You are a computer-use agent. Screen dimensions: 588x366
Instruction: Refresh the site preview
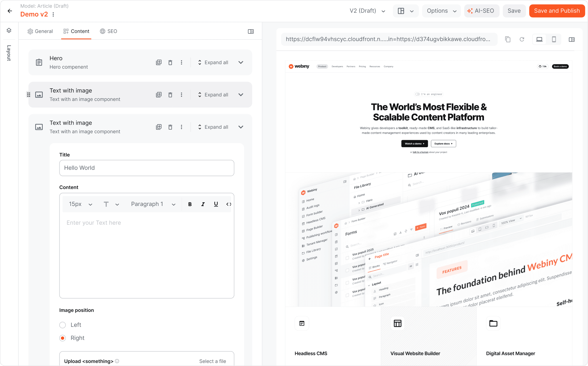pos(522,39)
